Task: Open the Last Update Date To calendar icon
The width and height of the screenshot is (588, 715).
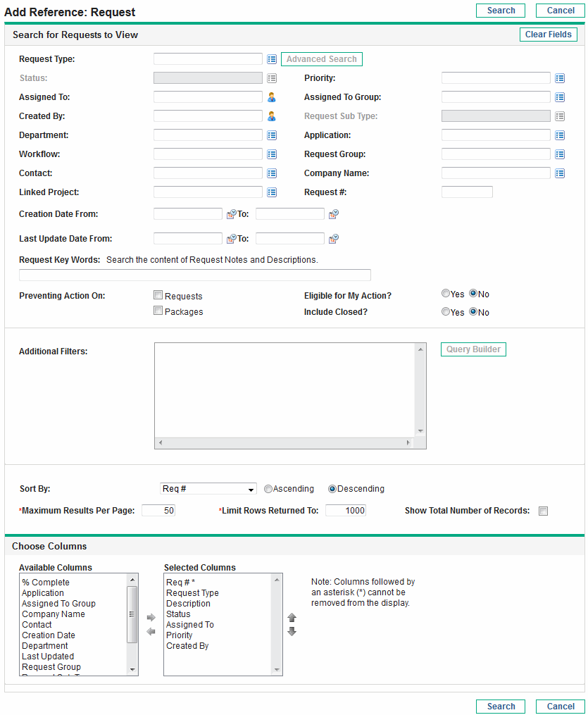Action: click(333, 238)
